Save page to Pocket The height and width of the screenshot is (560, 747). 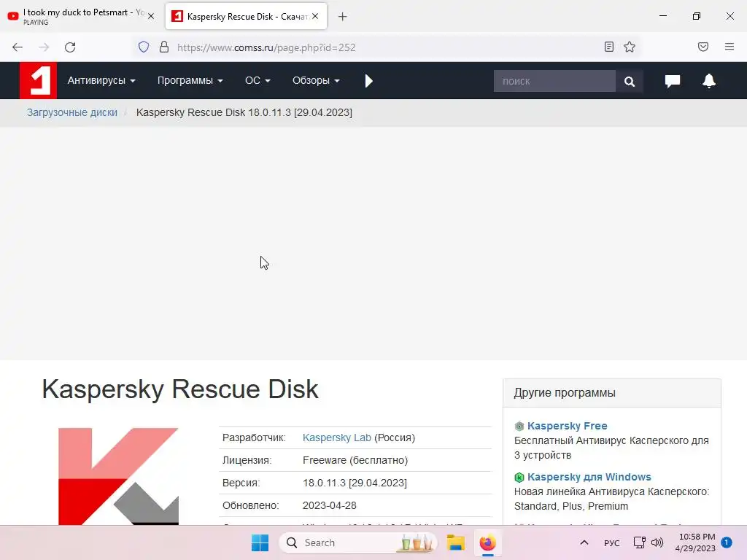tap(703, 47)
